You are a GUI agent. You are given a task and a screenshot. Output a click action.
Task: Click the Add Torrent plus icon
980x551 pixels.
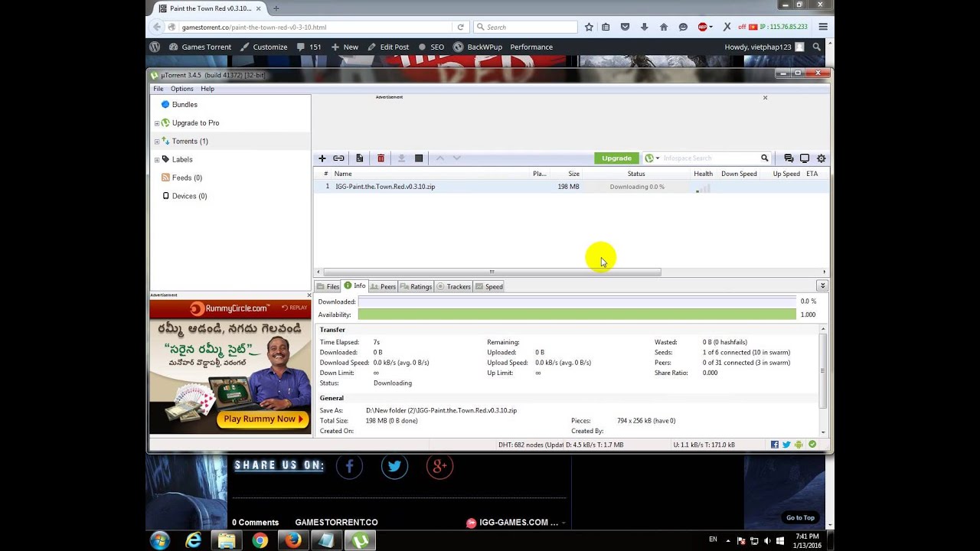[322, 158]
